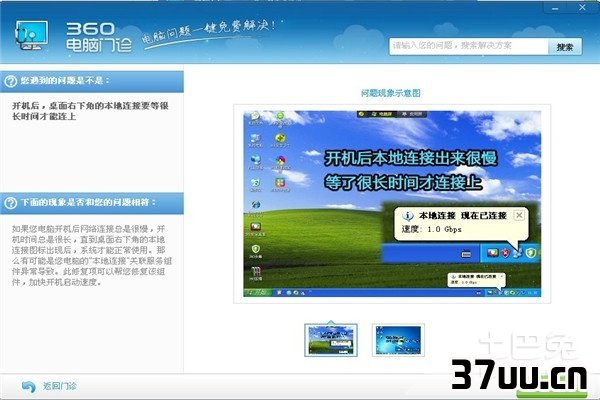Click the paragraph starting 如果您电脑开机后网络连接

[92, 255]
